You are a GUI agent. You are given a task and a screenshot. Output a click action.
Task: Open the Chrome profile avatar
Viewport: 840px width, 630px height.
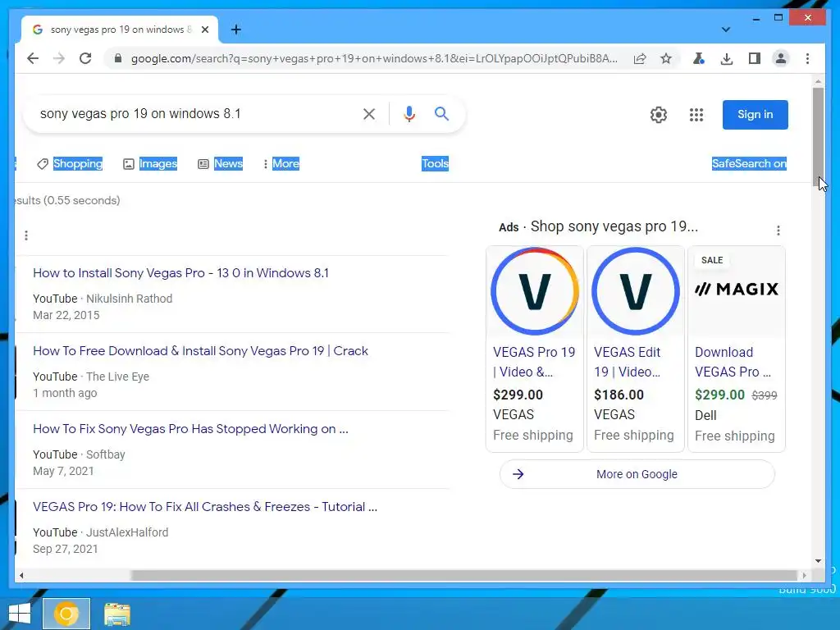pos(781,58)
